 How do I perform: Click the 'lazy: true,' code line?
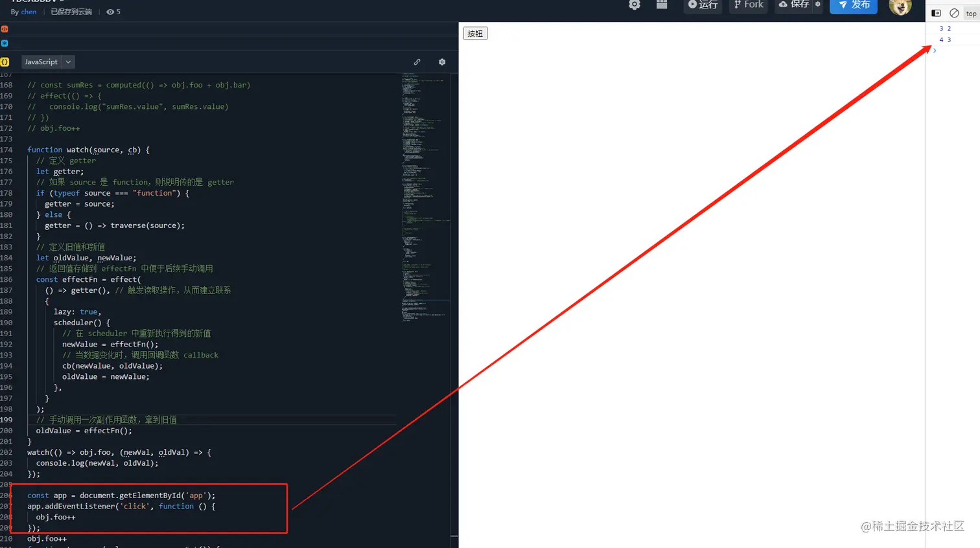(77, 312)
